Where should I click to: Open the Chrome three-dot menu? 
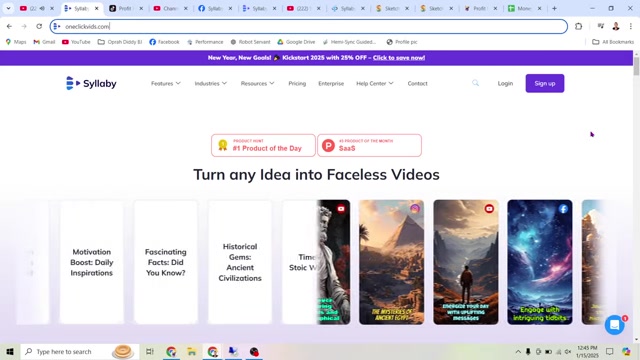point(631,26)
